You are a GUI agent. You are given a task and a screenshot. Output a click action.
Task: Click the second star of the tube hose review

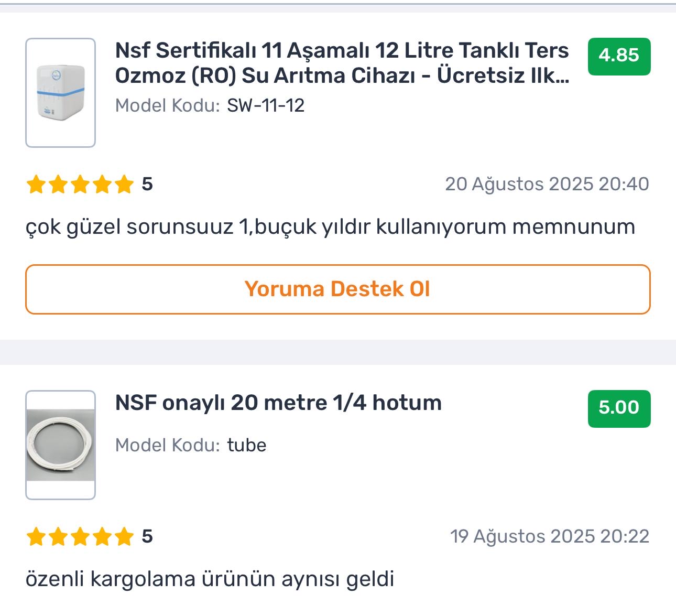[58, 537]
